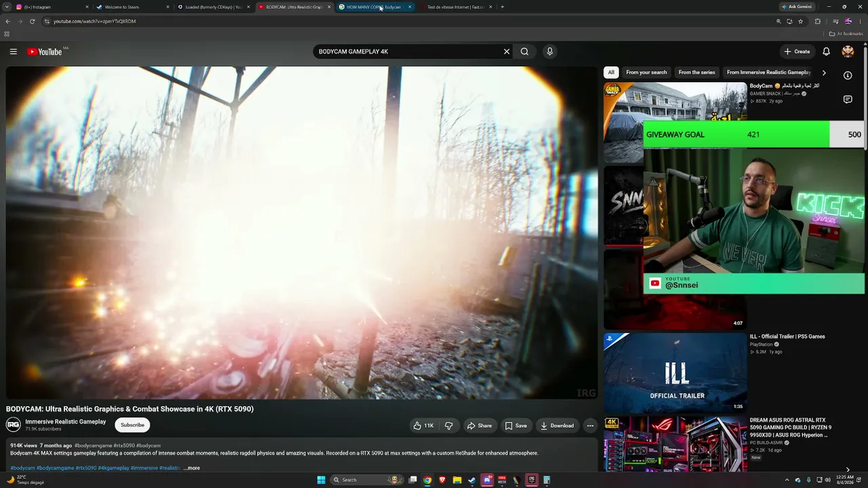Viewport: 868px width, 488px height.
Task: Open Steam from the taskbar
Action: 472,480
